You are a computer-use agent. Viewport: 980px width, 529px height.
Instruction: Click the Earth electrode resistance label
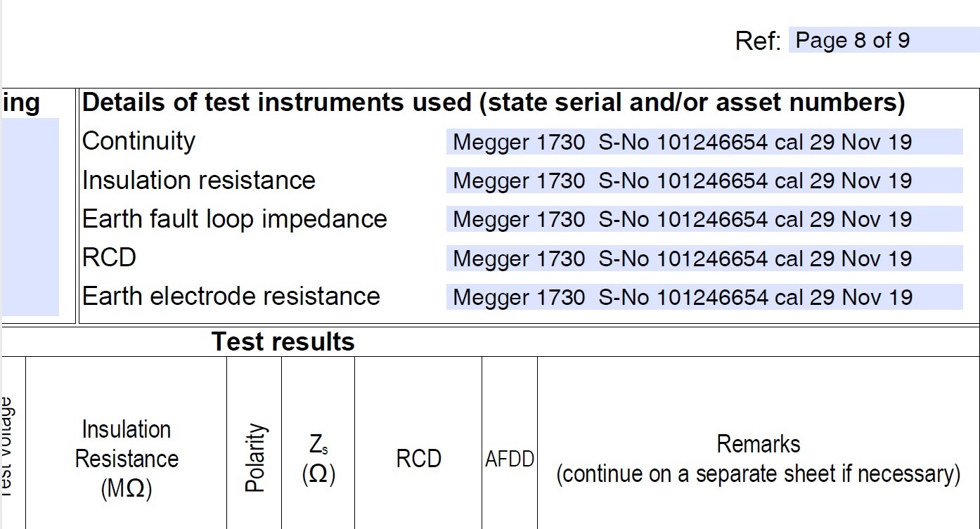(231, 296)
